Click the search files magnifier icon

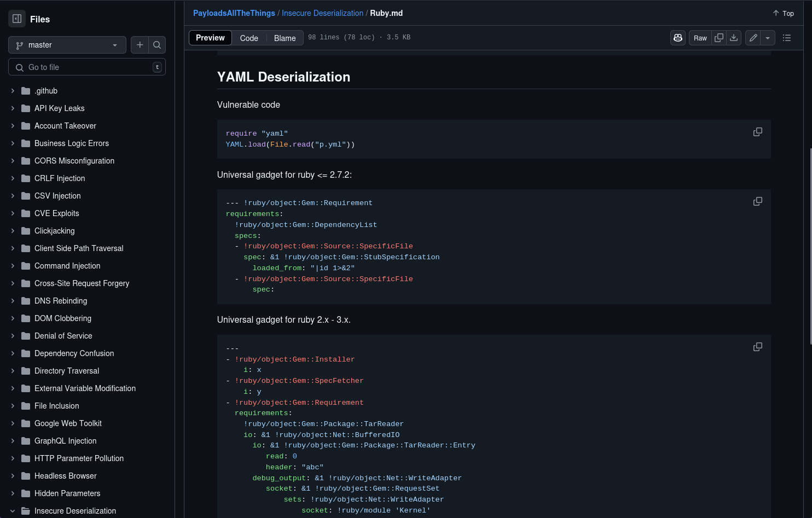[x=157, y=45]
